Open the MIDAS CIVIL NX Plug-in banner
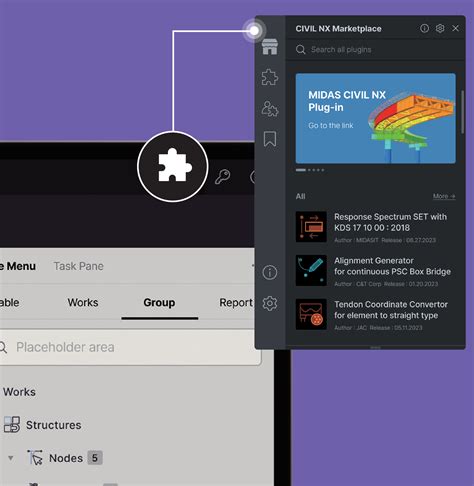This screenshot has width=474, height=486. point(376,118)
